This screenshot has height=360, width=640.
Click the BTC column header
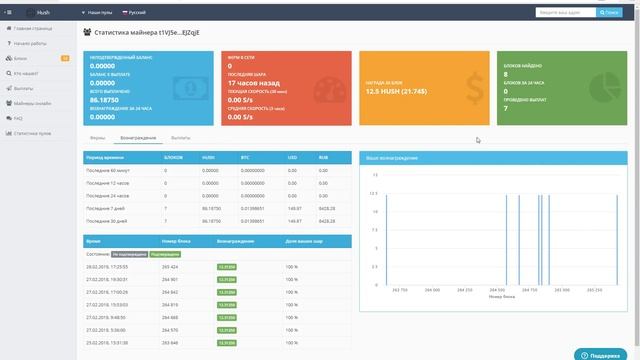click(245, 158)
